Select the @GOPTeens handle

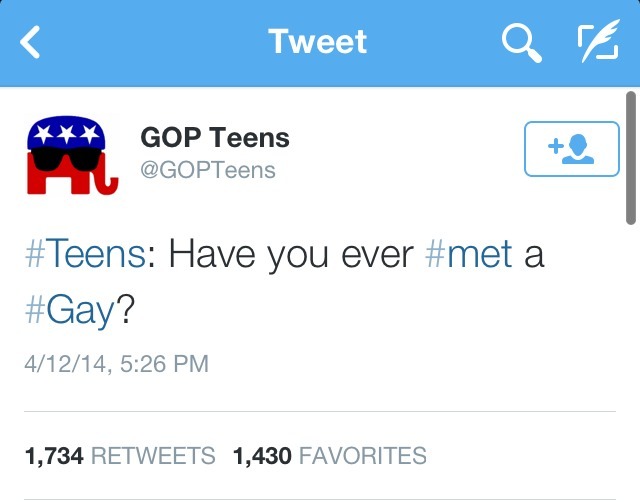tap(207, 170)
